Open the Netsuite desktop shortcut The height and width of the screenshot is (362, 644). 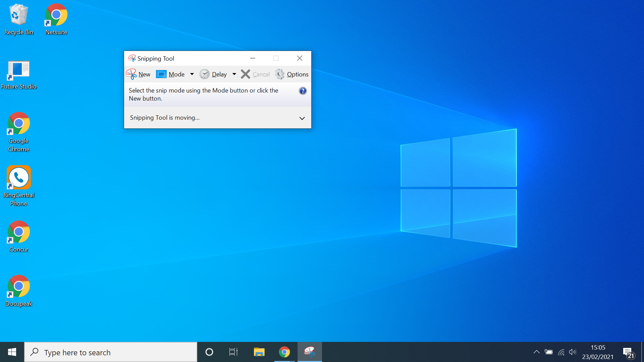(x=56, y=15)
